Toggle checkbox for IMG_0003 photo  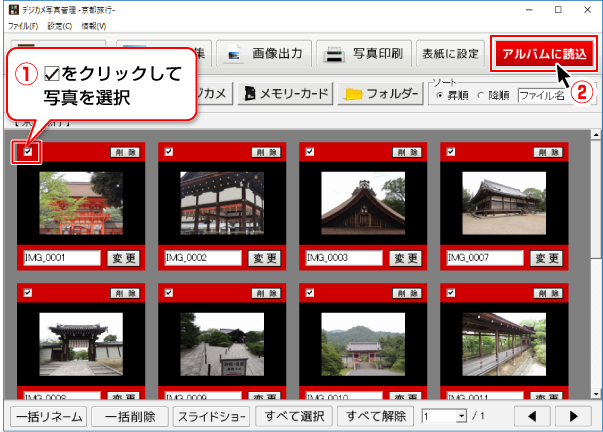[310, 152]
